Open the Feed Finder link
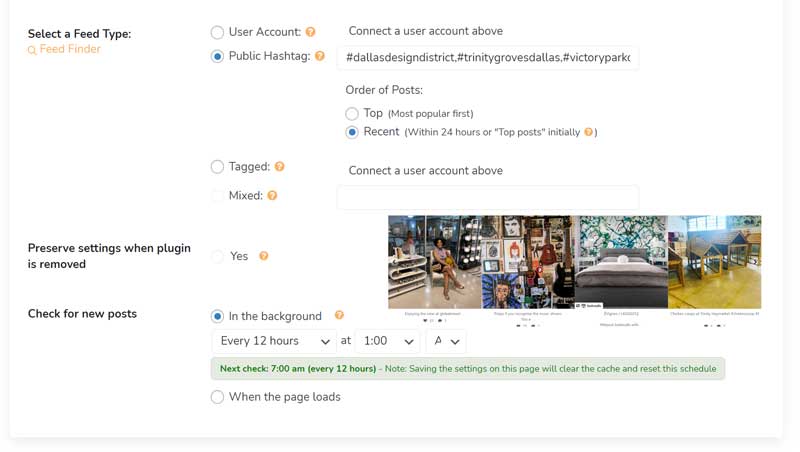This screenshot has width=800, height=452. [70, 49]
